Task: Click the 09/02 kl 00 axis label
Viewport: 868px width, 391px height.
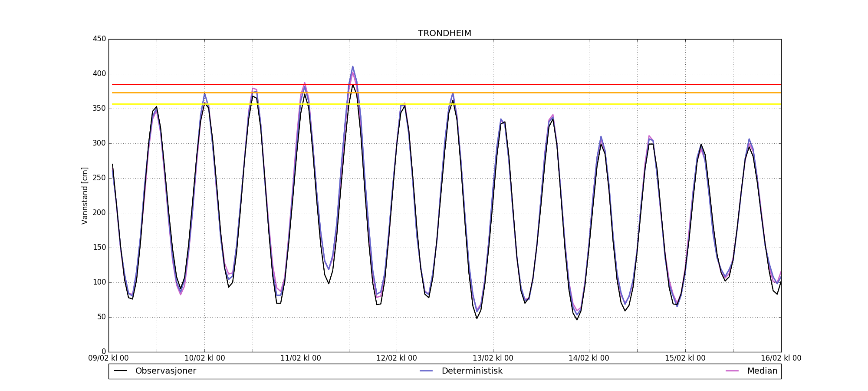Action: pos(108,358)
